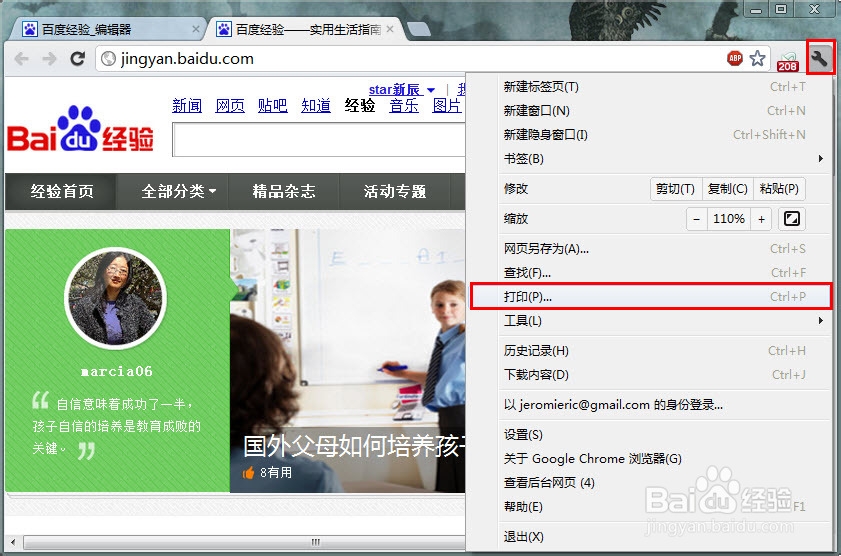Open the Chrome wrench menu icon
This screenshot has height=556, width=841.
[820, 57]
